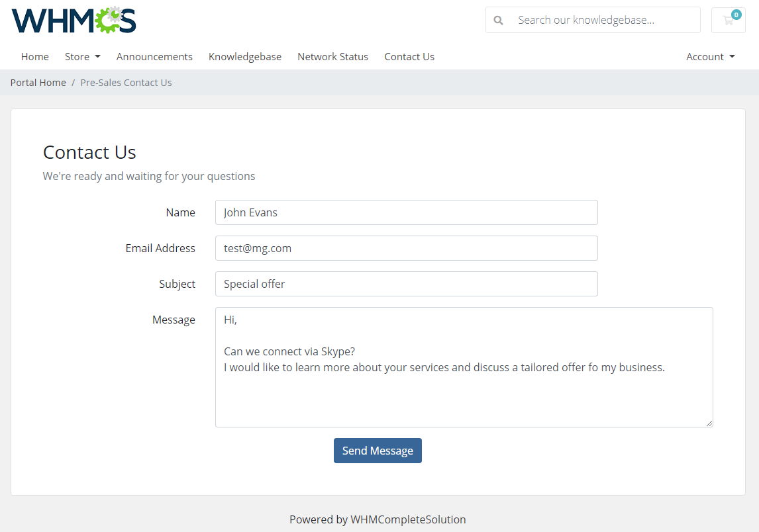This screenshot has height=532, width=759.
Task: Follow the Portal Home breadcrumb link
Action: pos(38,82)
